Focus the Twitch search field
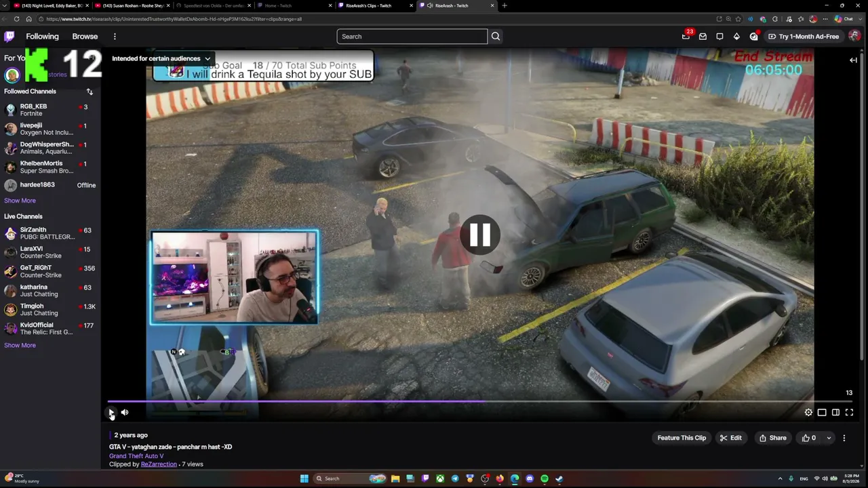Viewport: 868px width, 488px height. [x=412, y=37]
